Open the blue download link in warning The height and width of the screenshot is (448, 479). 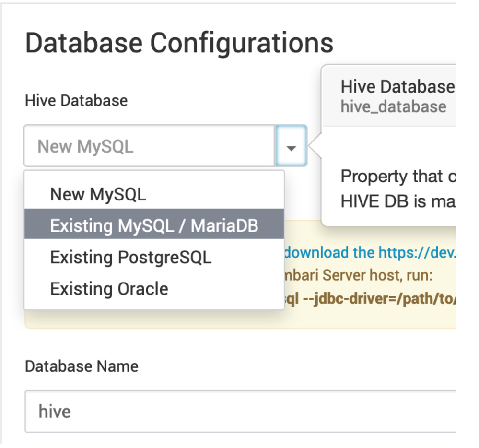[370, 252]
